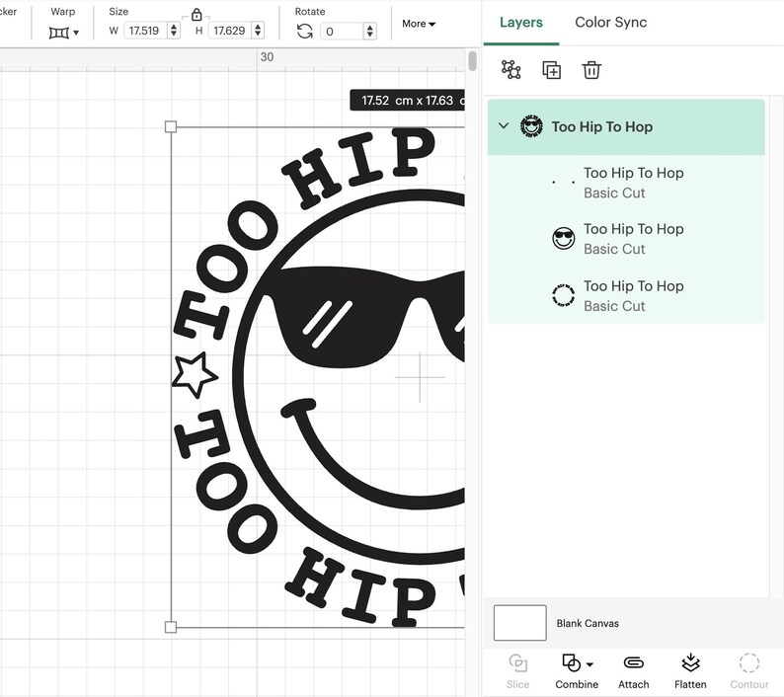Click the Flatten button
The height and width of the screenshot is (697, 784).
pos(690,671)
